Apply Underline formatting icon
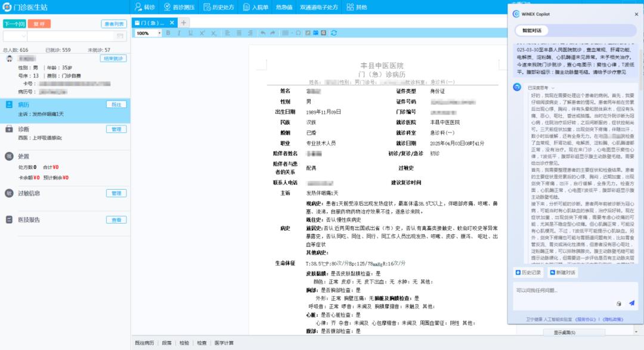The height and width of the screenshot is (350, 644). (191, 33)
